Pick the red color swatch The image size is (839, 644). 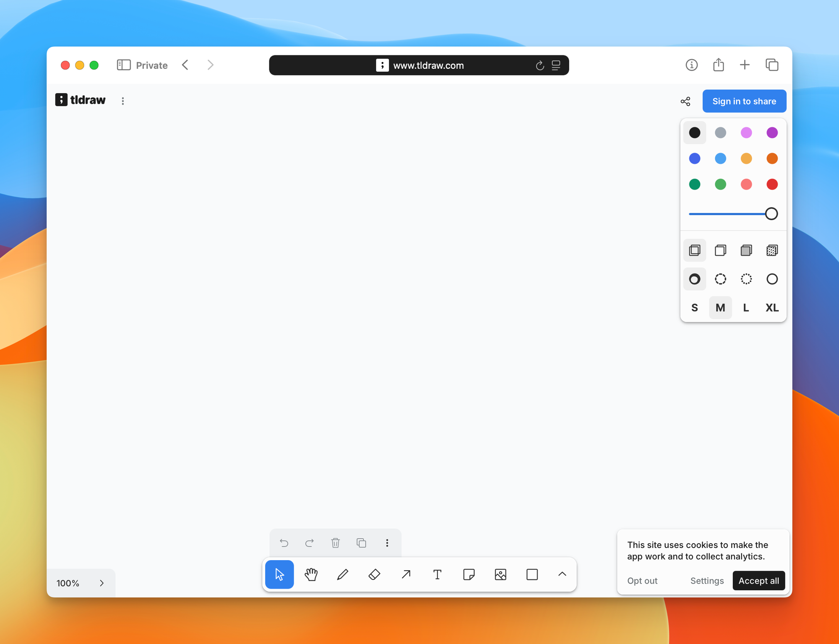772,184
